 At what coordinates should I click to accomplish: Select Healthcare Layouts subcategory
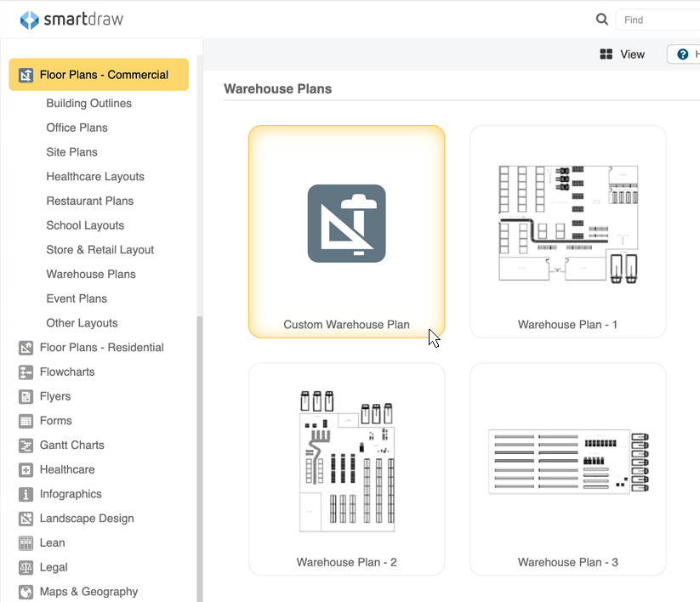coord(95,177)
